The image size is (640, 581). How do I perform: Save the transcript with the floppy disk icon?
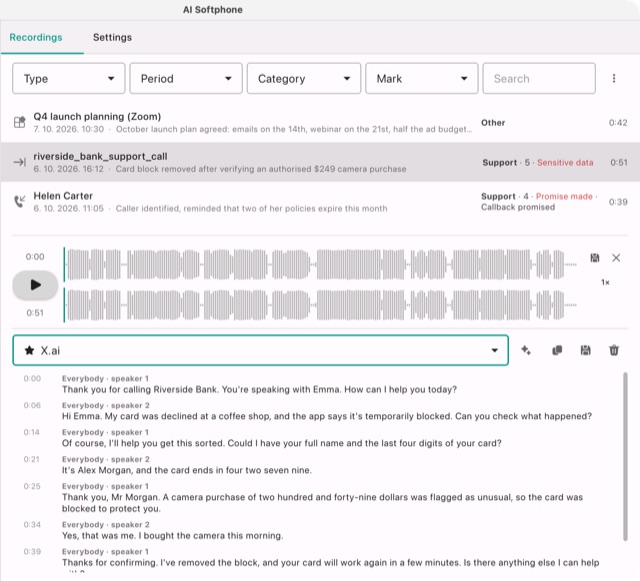tap(585, 350)
